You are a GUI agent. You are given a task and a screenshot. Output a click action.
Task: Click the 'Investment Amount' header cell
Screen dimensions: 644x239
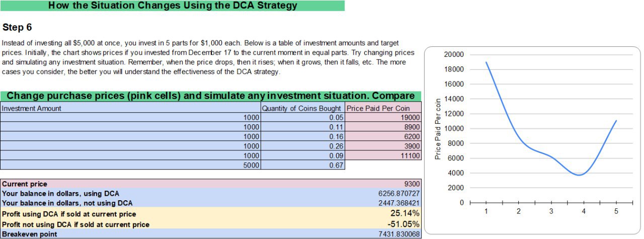(131, 108)
